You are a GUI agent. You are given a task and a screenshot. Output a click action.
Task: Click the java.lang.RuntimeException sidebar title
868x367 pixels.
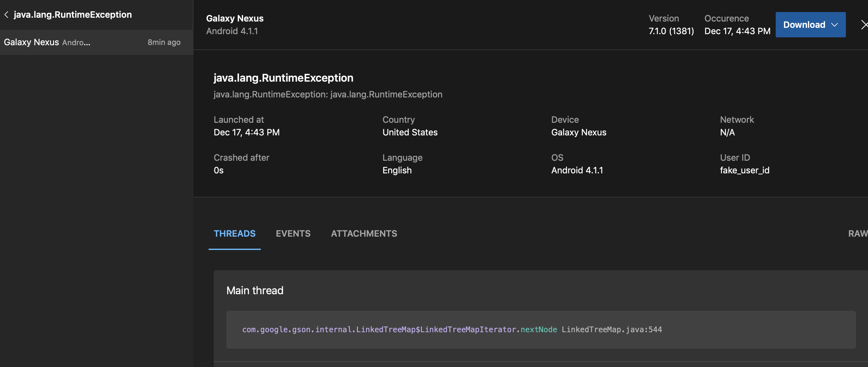pos(72,15)
